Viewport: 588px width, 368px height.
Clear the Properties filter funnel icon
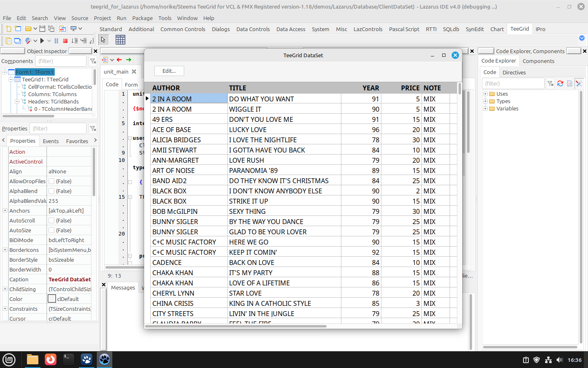pyautogui.click(x=93, y=128)
